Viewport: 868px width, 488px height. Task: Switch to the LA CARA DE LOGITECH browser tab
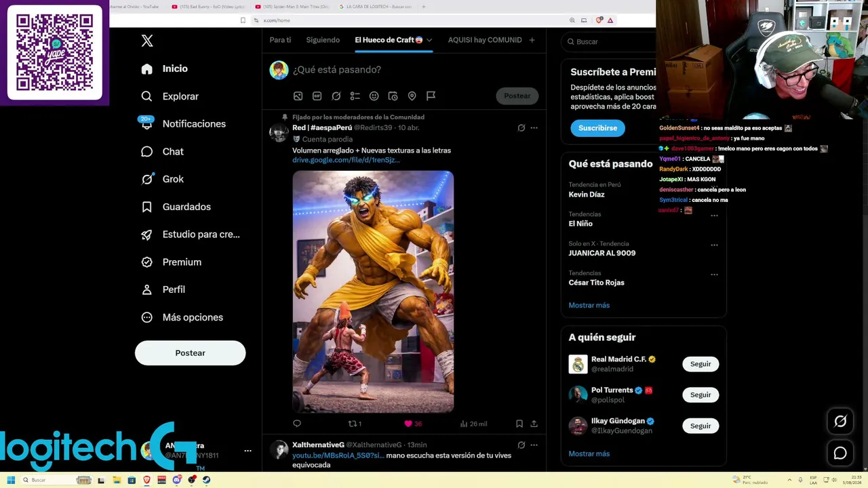pos(375,7)
